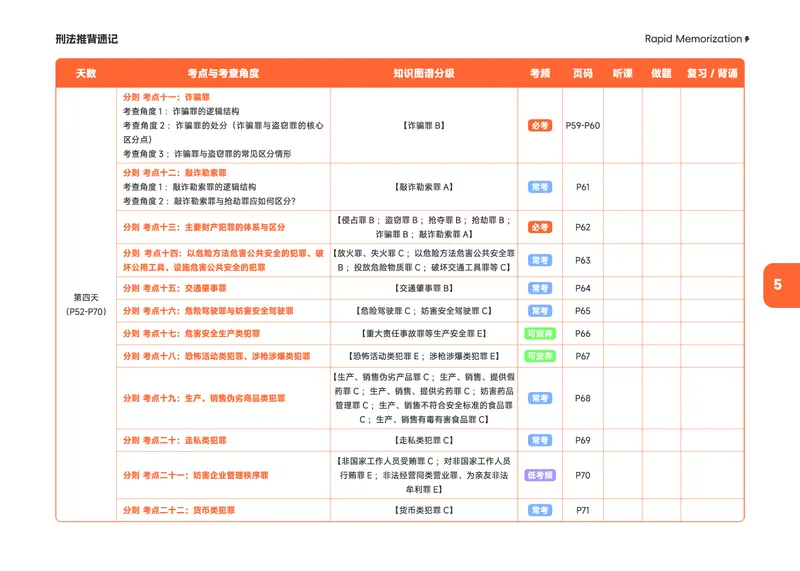Select the 做题 column header
800x571 pixels.
tap(661, 73)
